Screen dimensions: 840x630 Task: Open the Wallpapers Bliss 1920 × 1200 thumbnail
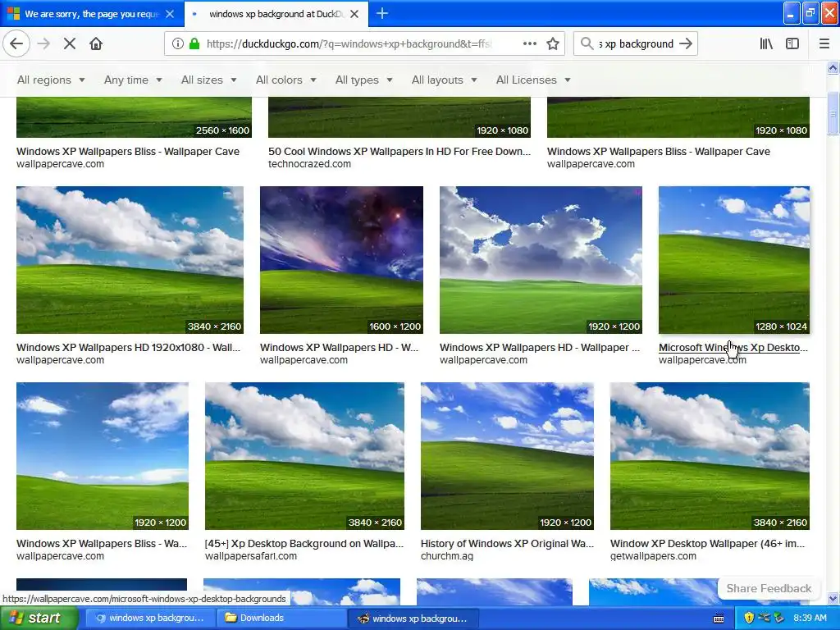[x=103, y=456]
